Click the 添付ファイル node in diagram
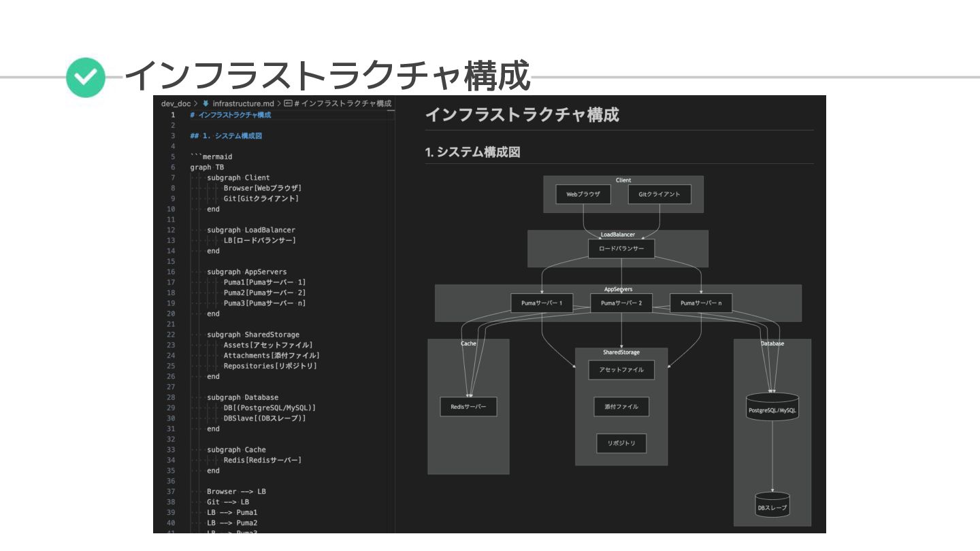980x551 pixels. click(621, 407)
